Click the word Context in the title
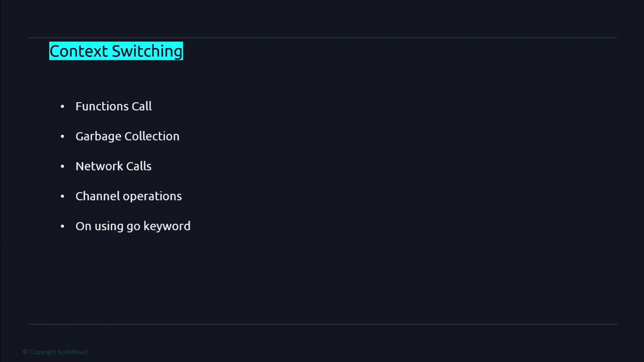 click(x=78, y=51)
